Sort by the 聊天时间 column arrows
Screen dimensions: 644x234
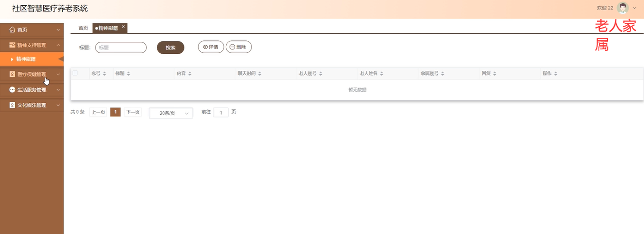click(260, 74)
